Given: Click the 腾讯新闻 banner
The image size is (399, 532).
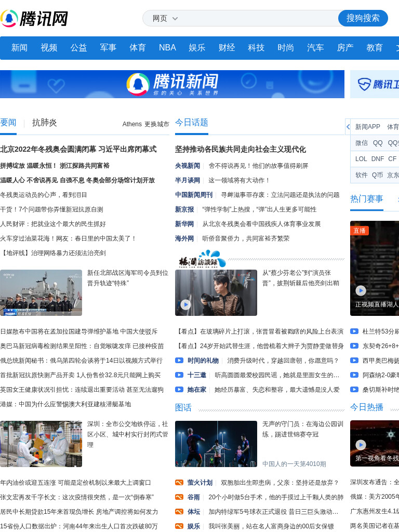Looking at the screenshot, I should coord(172,84).
